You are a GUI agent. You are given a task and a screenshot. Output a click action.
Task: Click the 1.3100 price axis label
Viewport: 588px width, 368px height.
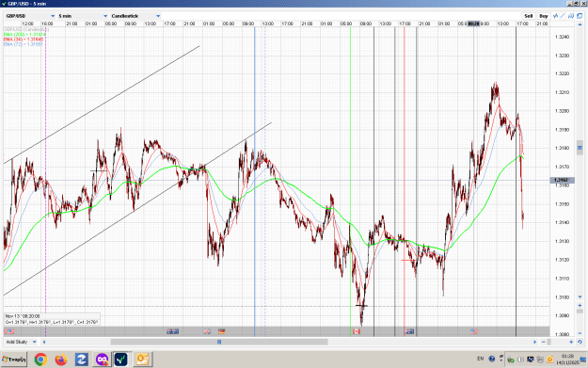point(562,297)
